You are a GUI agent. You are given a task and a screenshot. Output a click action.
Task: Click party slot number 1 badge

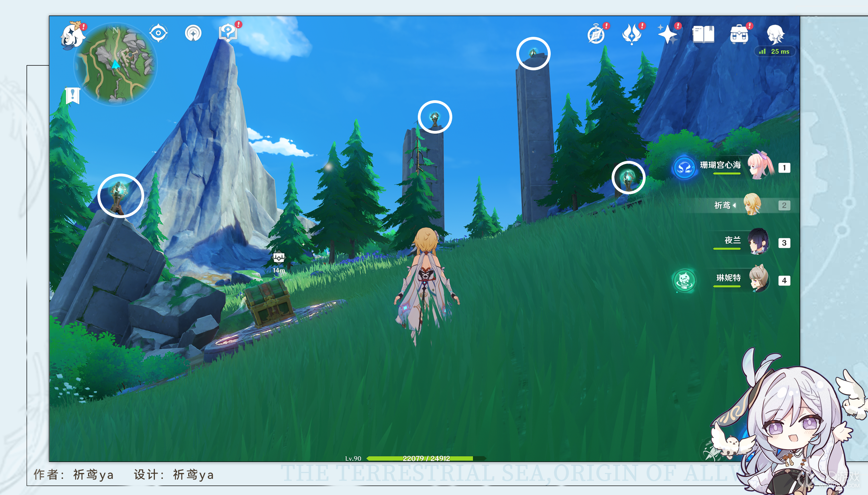[x=784, y=168]
